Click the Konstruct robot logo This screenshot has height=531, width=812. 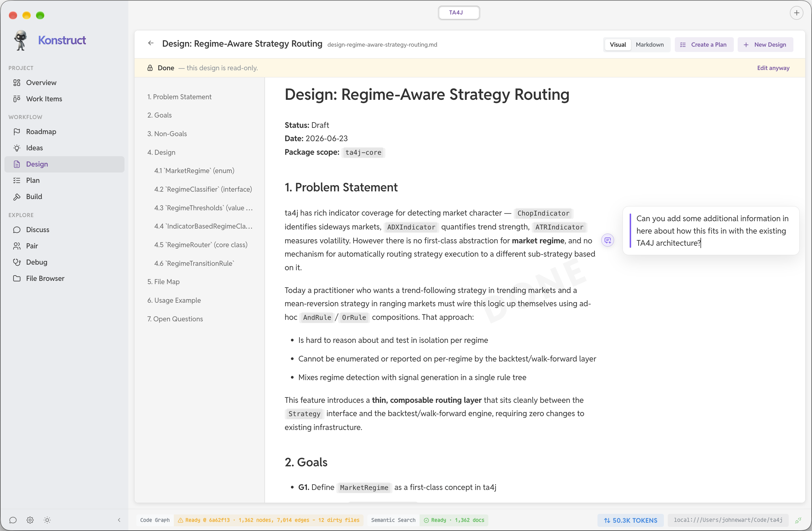click(20, 40)
